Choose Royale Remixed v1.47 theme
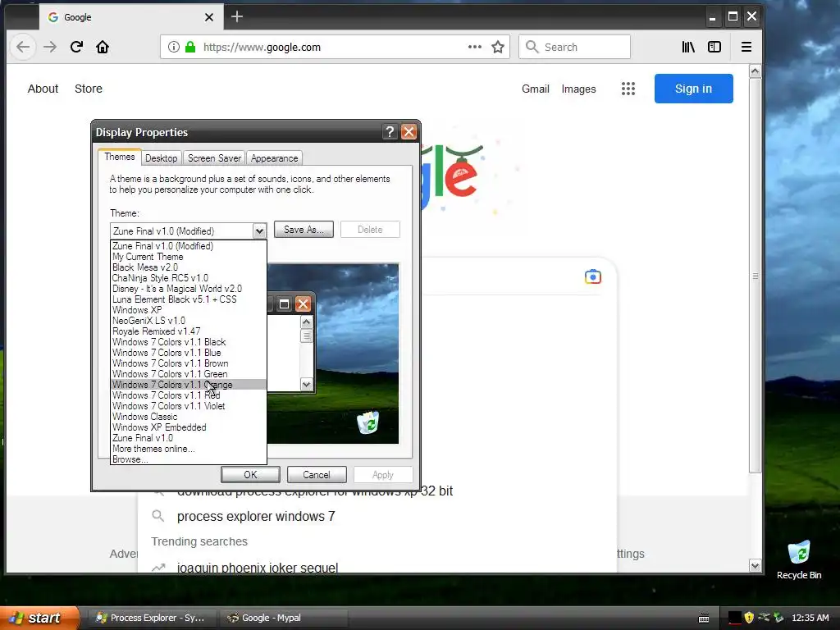This screenshot has height=630, width=840. 188,331
